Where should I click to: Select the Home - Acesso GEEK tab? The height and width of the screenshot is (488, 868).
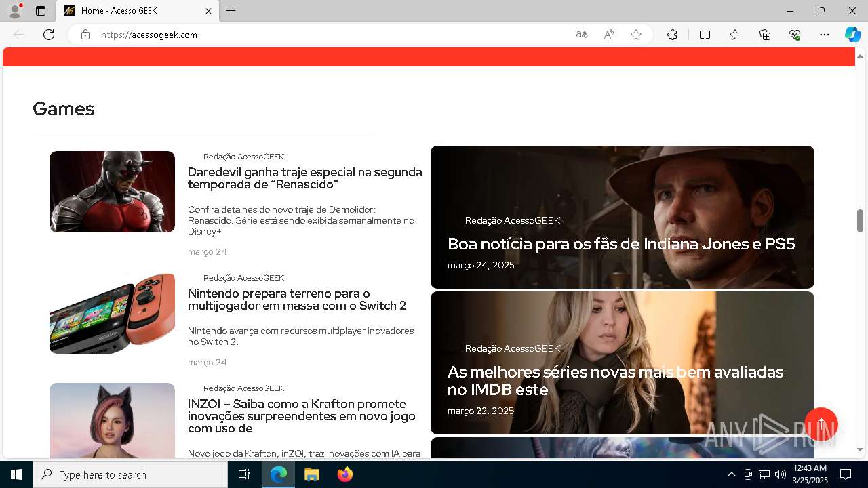coord(137,11)
